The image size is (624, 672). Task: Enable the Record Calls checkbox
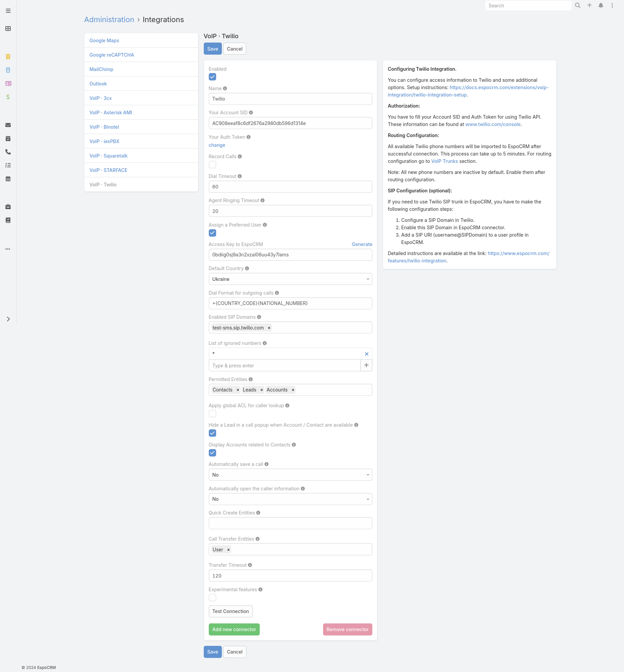tap(212, 165)
